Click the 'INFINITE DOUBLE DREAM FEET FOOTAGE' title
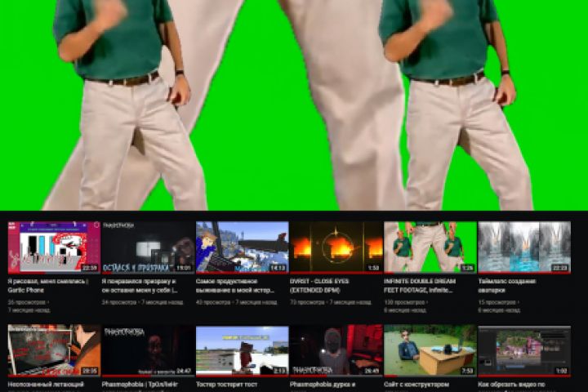Viewport: 588px width, 392px height. 420,286
